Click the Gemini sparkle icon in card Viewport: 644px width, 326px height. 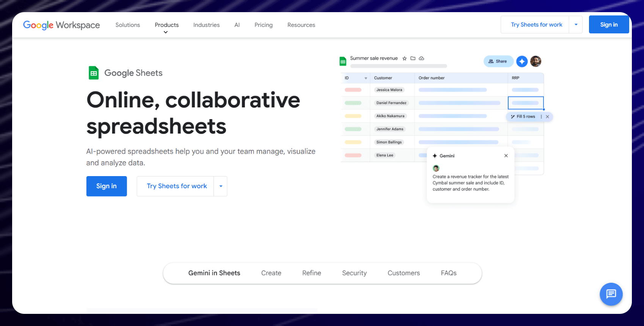[x=435, y=156]
